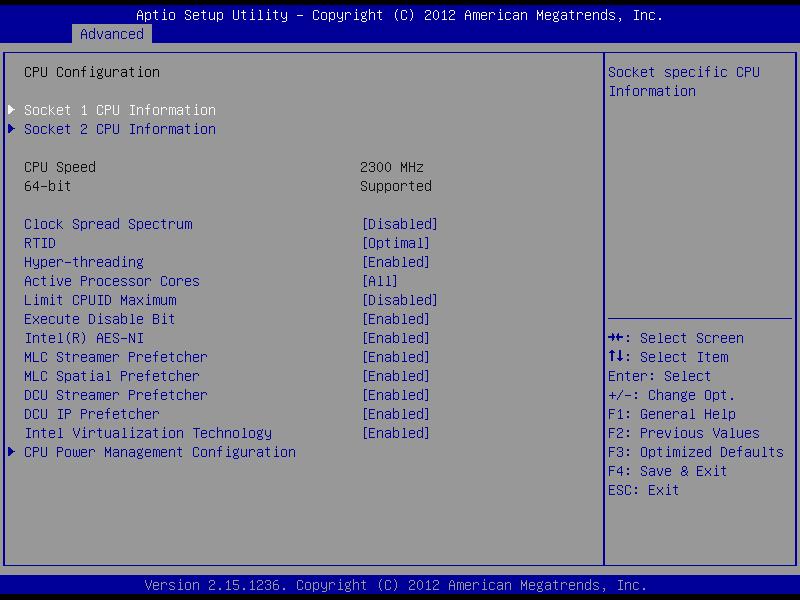This screenshot has height=600, width=800.
Task: Toggle DCU IP Prefetcher [Enabled] value
Action: pos(396,414)
